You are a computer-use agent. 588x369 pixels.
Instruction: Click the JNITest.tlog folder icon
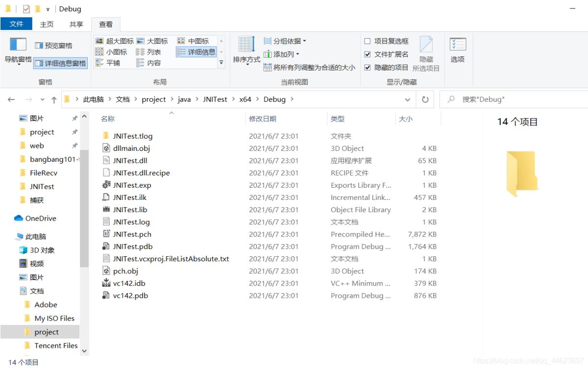(106, 136)
